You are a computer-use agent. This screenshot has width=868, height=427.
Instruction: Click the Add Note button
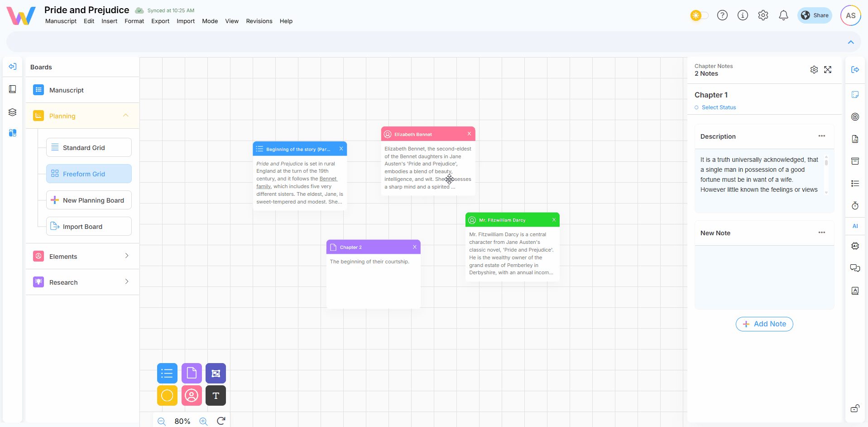(764, 324)
